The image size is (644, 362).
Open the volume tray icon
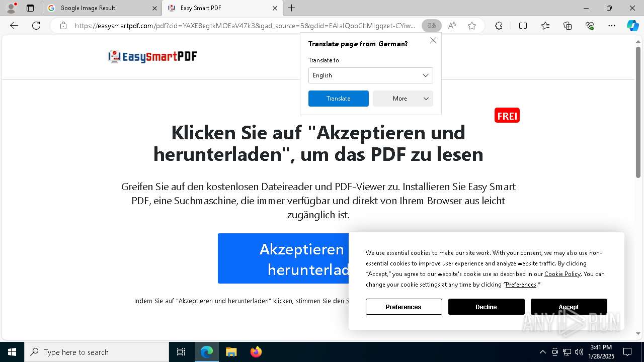pos(579,352)
